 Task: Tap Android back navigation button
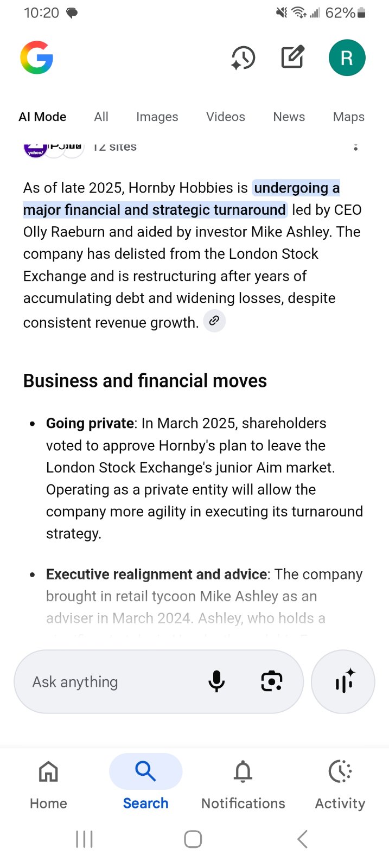tap(303, 839)
